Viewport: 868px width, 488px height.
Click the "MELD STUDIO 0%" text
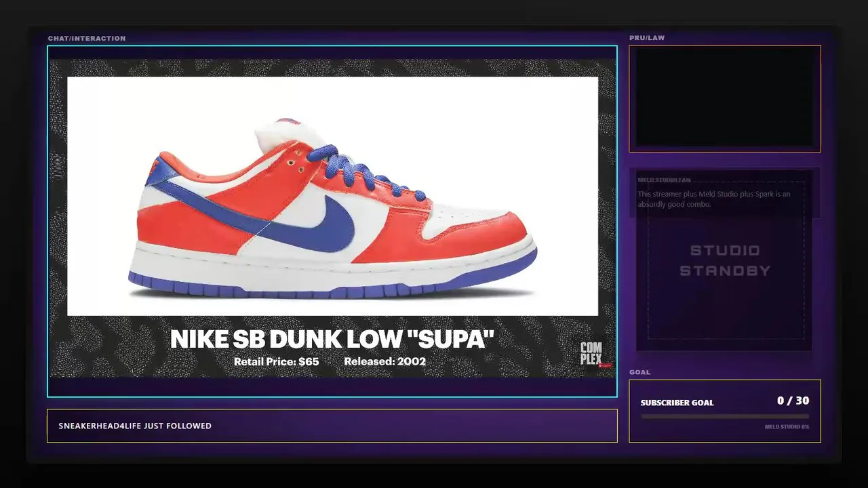[x=787, y=427]
